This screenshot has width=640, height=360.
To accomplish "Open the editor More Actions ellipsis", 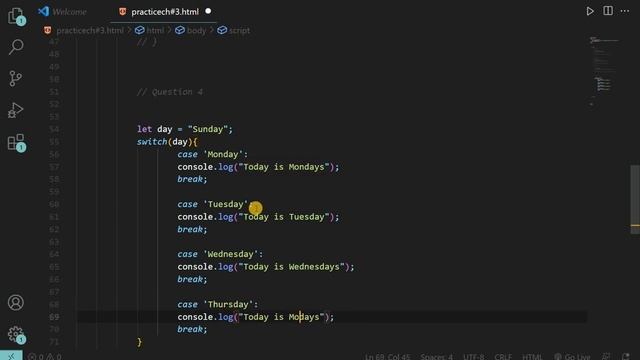I will coord(625,11).
